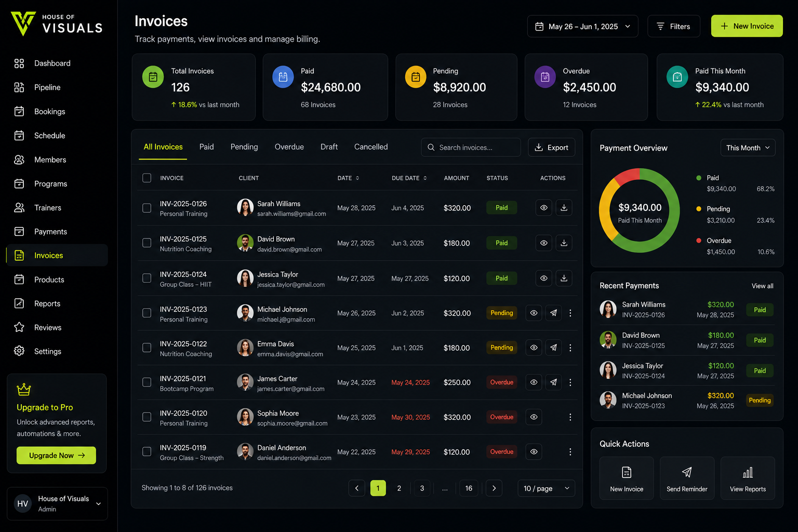Expand the House of Visuals account menu
The width and height of the screenshot is (798, 532).
click(57, 503)
